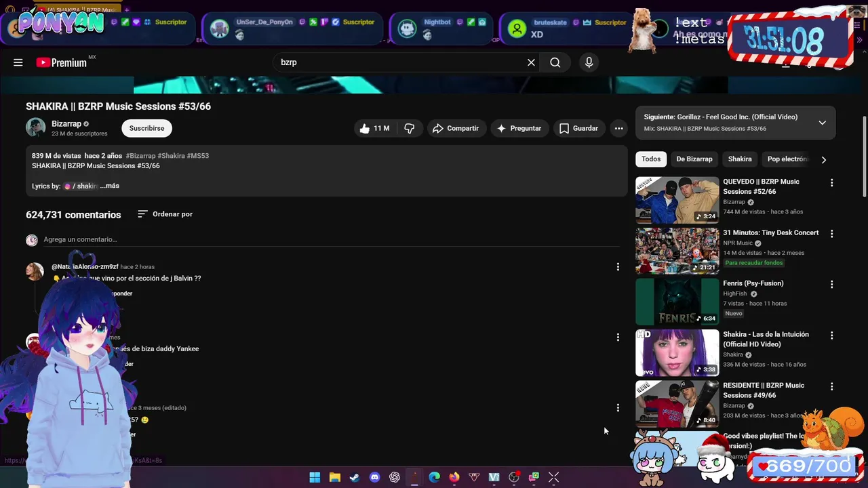This screenshot has width=868, height=488.
Task: Go to YouTube Premium home logo
Action: click(61, 62)
